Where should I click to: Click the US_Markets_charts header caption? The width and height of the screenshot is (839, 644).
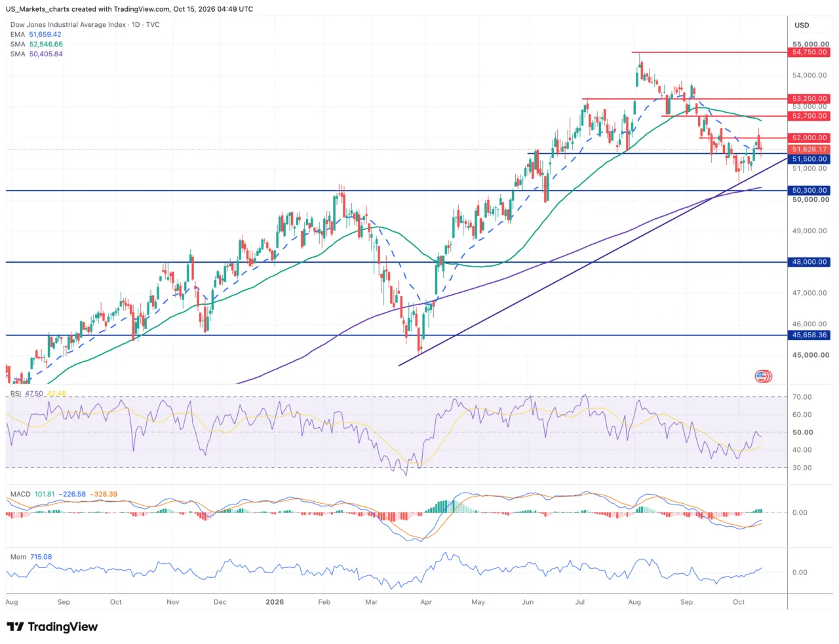tap(130, 9)
